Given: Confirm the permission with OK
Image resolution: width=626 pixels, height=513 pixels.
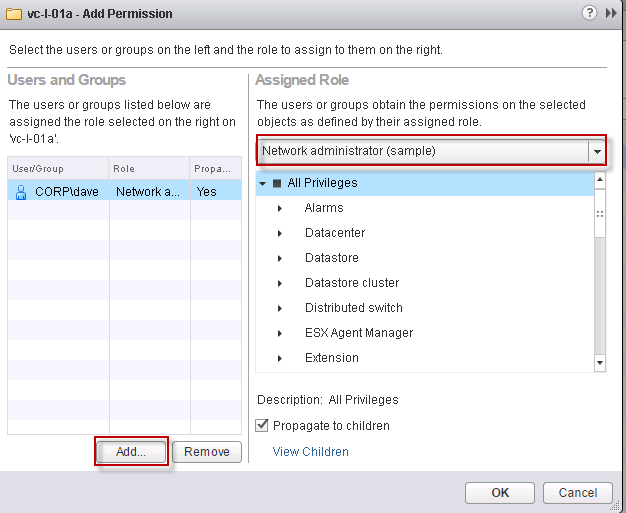Looking at the screenshot, I should (x=500, y=492).
